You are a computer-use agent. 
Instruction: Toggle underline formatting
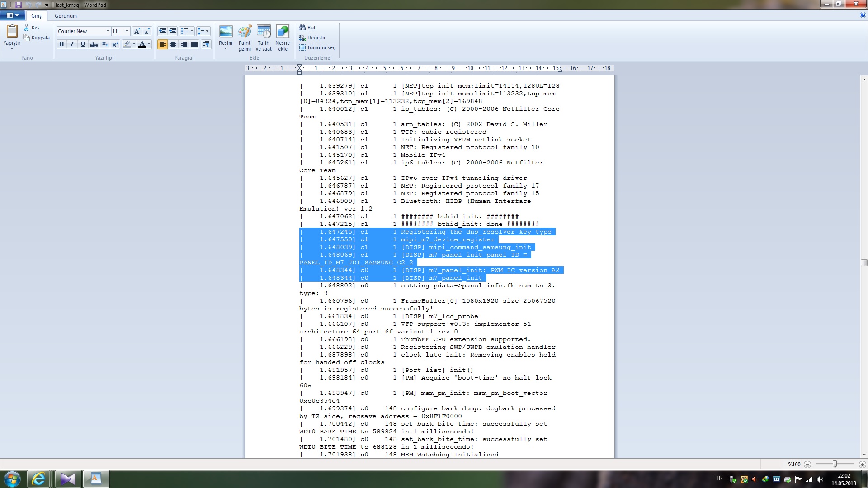pyautogui.click(x=83, y=44)
